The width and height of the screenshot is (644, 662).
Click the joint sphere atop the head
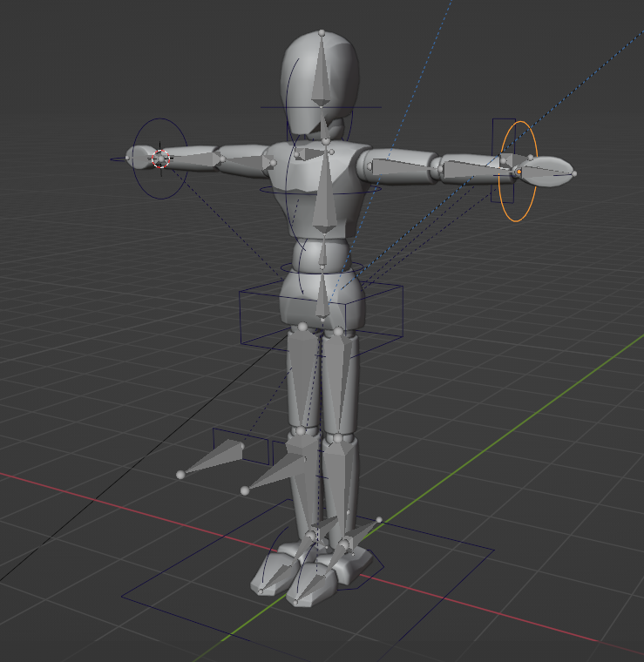pos(322,32)
